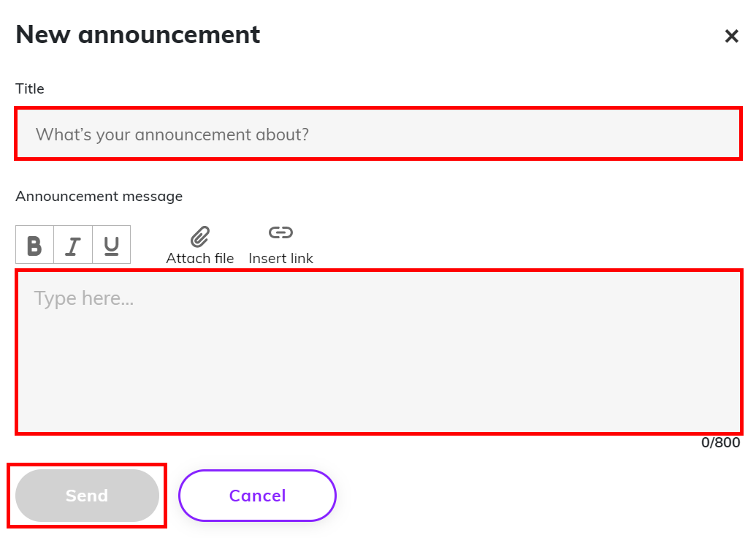Click the word 'Send' on the grey button
The image size is (756, 538).
click(86, 496)
